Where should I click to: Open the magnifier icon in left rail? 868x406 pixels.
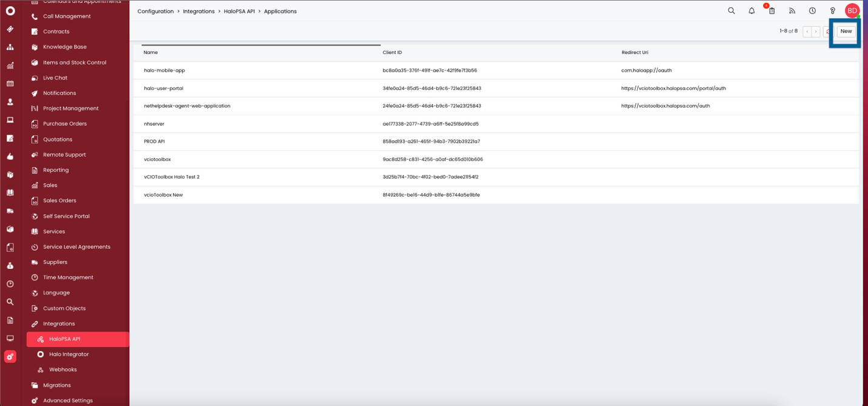[10, 302]
